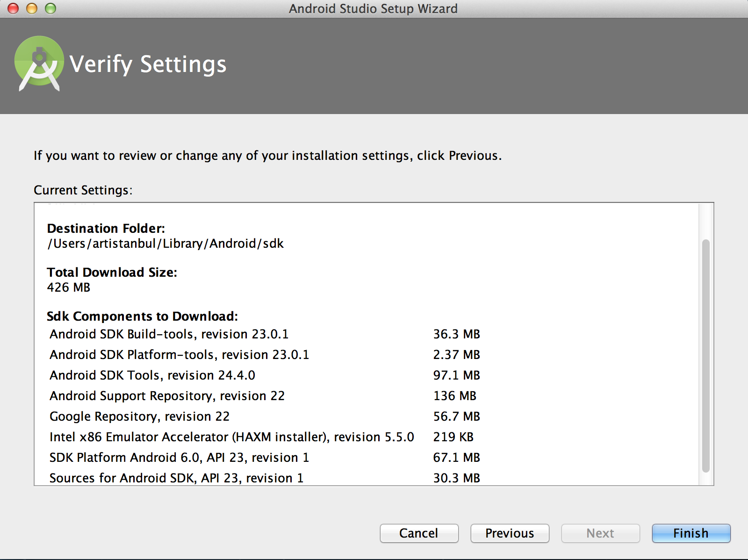This screenshot has width=748, height=560.
Task: Select SDK Platform Android 6.0 entry
Action: point(179,458)
